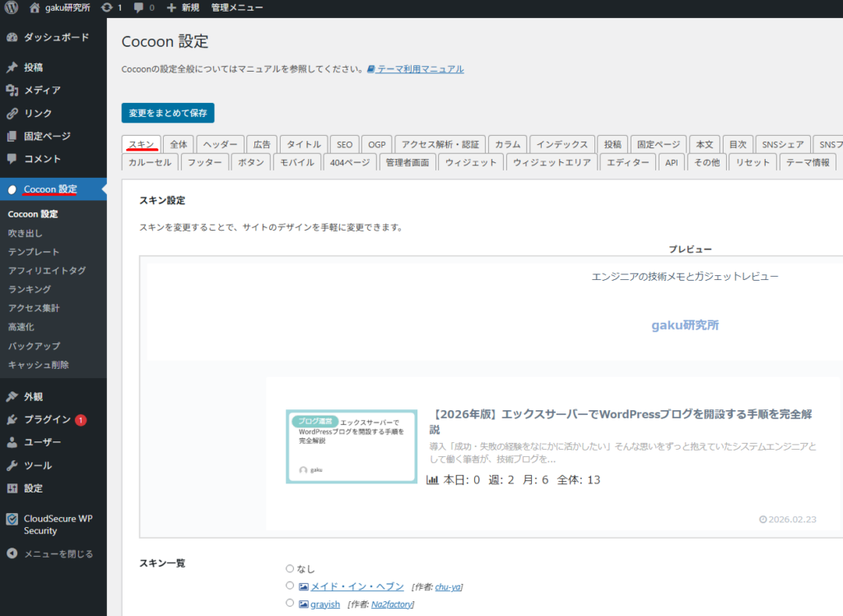This screenshot has width=843, height=616.
Task: Open the comments bubble icon in admin bar
Action: (x=138, y=7)
